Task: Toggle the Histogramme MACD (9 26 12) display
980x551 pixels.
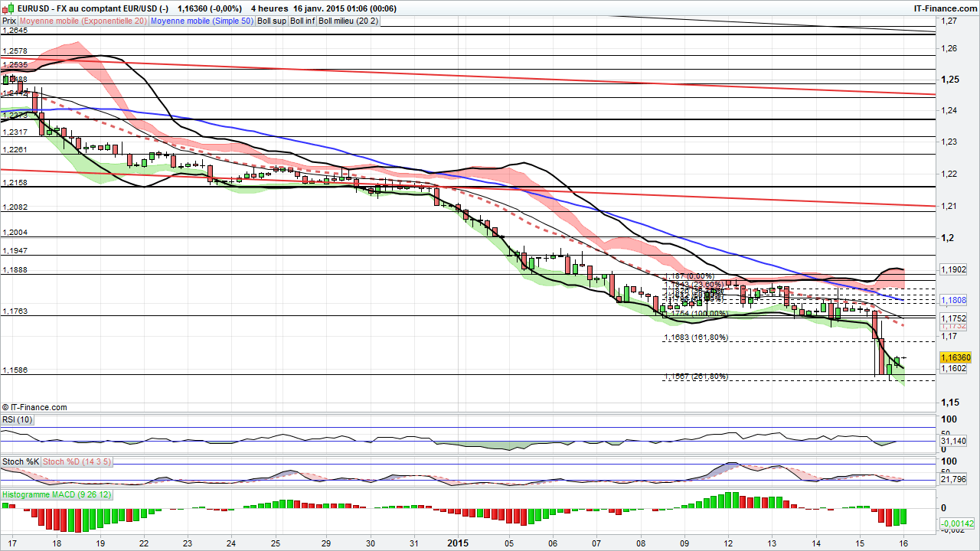Action: point(56,495)
